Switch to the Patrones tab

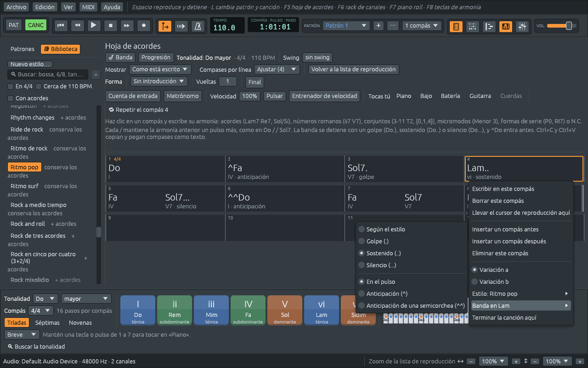(x=23, y=49)
